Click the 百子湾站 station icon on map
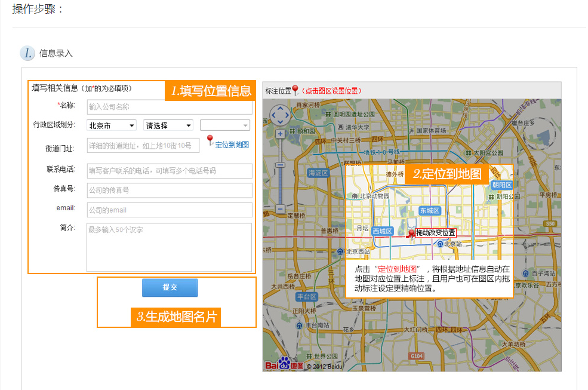Viewport: 588px width, 390px height. tap(526, 274)
